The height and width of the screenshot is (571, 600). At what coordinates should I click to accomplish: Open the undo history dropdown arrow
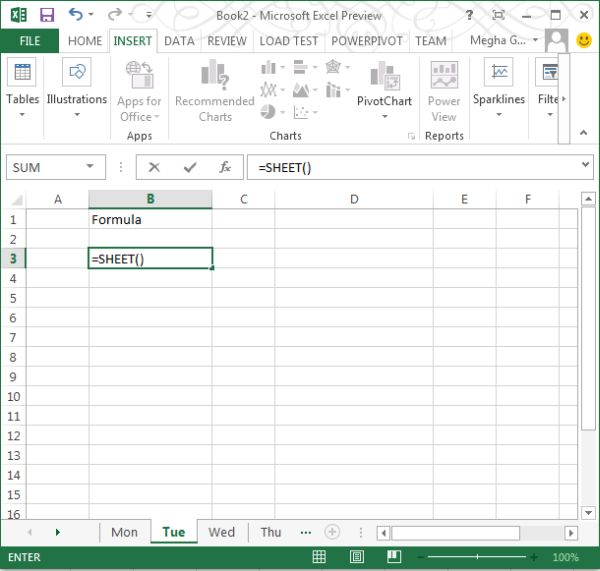click(x=91, y=15)
